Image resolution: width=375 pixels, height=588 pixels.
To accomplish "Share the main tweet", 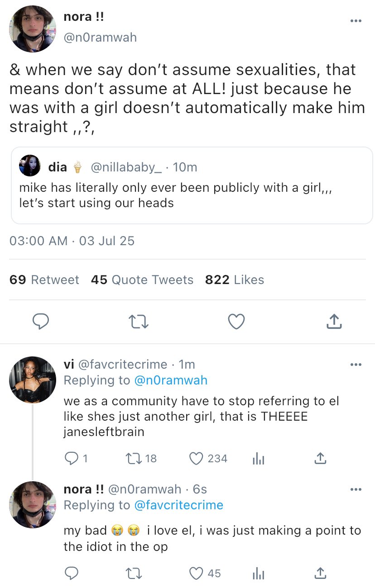I will [x=334, y=322].
